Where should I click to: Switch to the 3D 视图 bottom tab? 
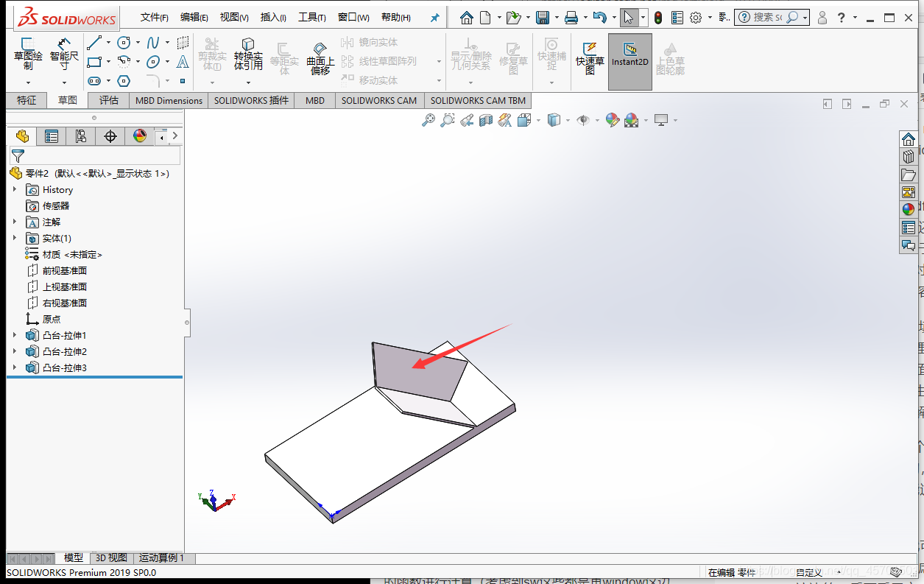tap(111, 557)
